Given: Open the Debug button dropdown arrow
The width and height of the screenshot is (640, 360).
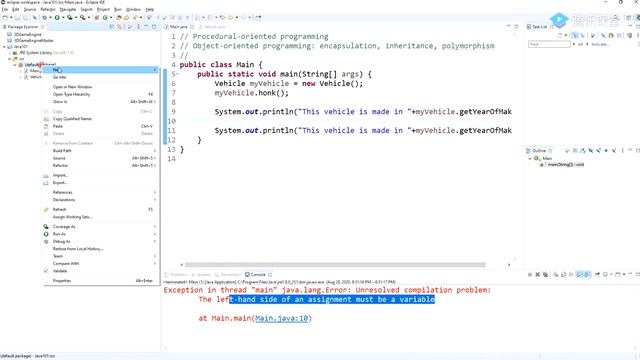Looking at the screenshot, I should click(51, 18).
